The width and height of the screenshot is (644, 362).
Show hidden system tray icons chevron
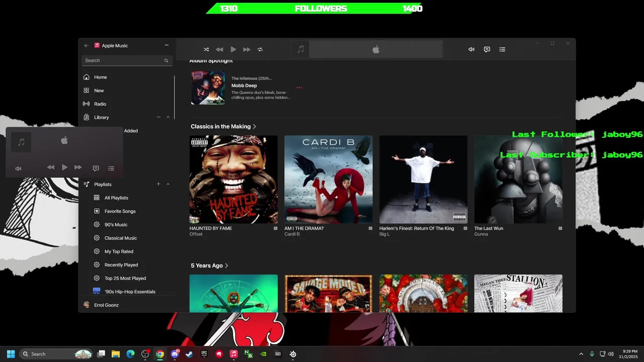[x=581, y=354]
